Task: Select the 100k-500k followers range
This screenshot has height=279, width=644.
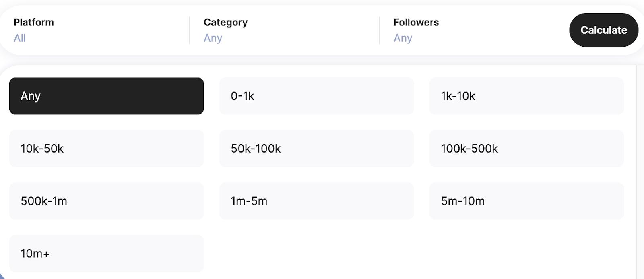Action: (526, 149)
